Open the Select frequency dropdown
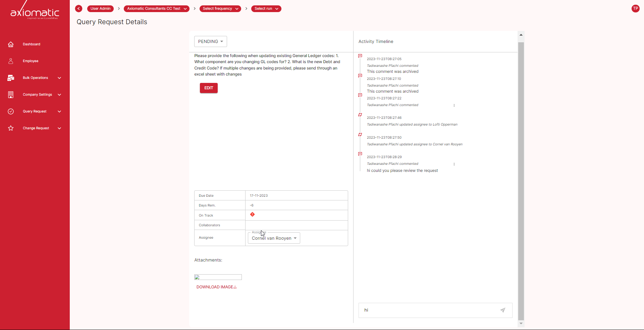This screenshot has width=644, height=330. [x=220, y=9]
